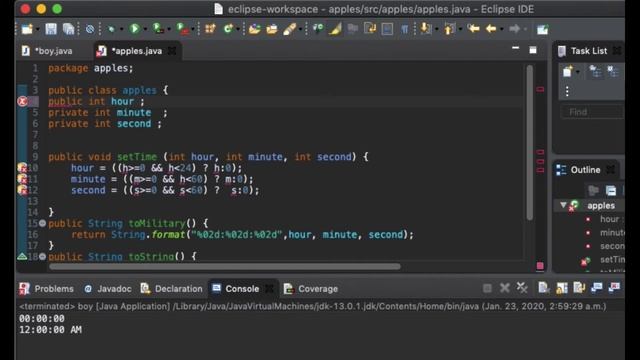Open the New Task dropdown arrow
This screenshot has height=360, width=640.
coord(578,73)
